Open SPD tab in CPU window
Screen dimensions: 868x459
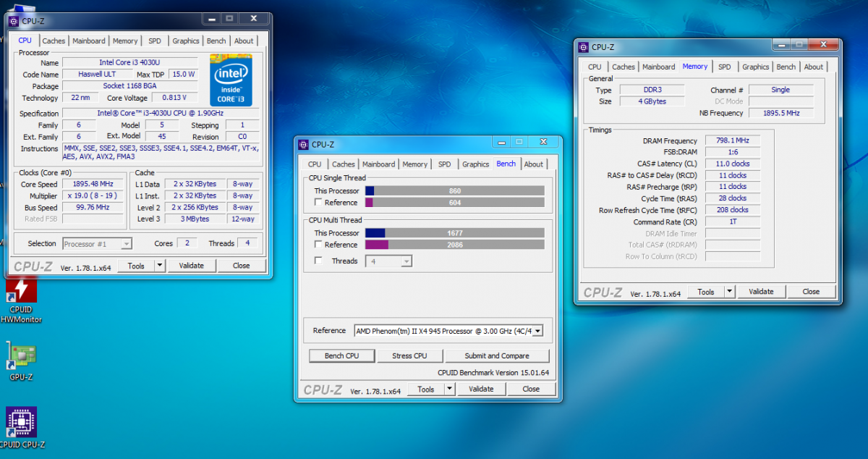[155, 41]
